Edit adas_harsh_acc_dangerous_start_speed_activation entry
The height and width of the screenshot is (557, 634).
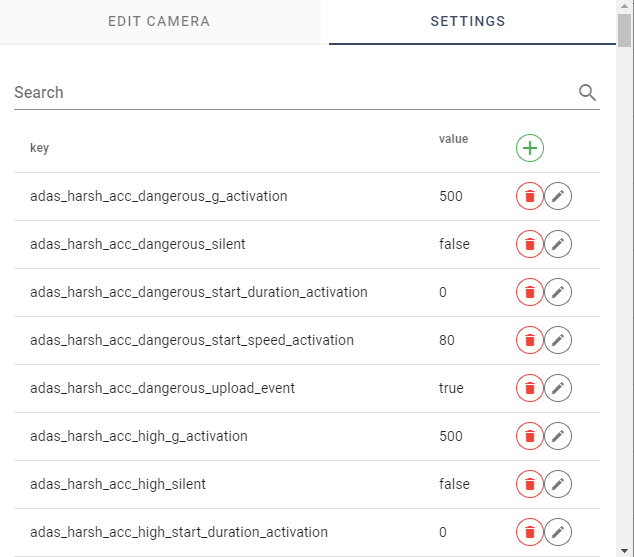tap(559, 340)
